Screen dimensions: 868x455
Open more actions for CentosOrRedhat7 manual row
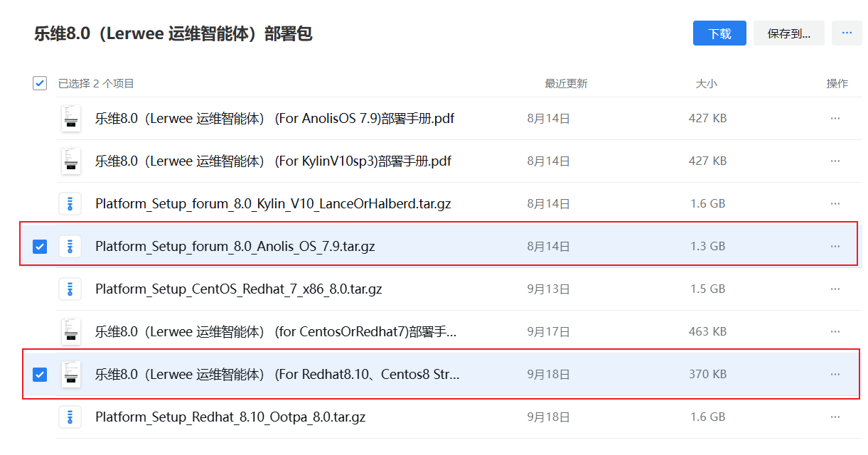[x=835, y=332]
